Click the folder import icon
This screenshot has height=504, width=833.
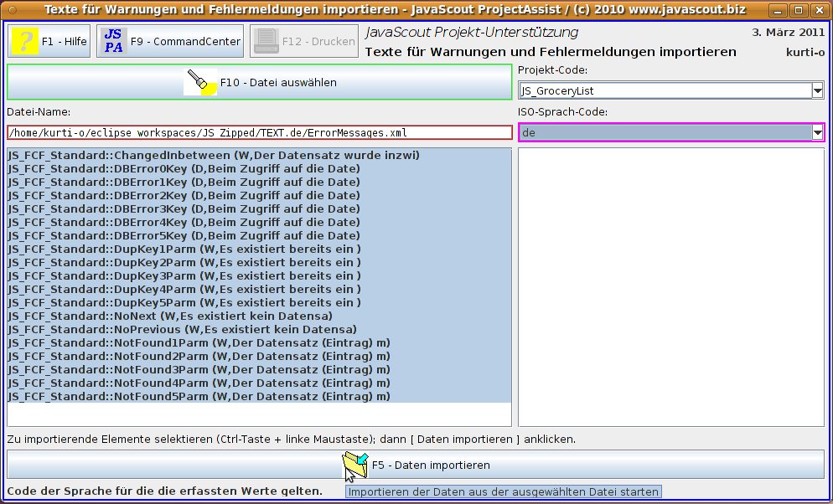point(355,464)
